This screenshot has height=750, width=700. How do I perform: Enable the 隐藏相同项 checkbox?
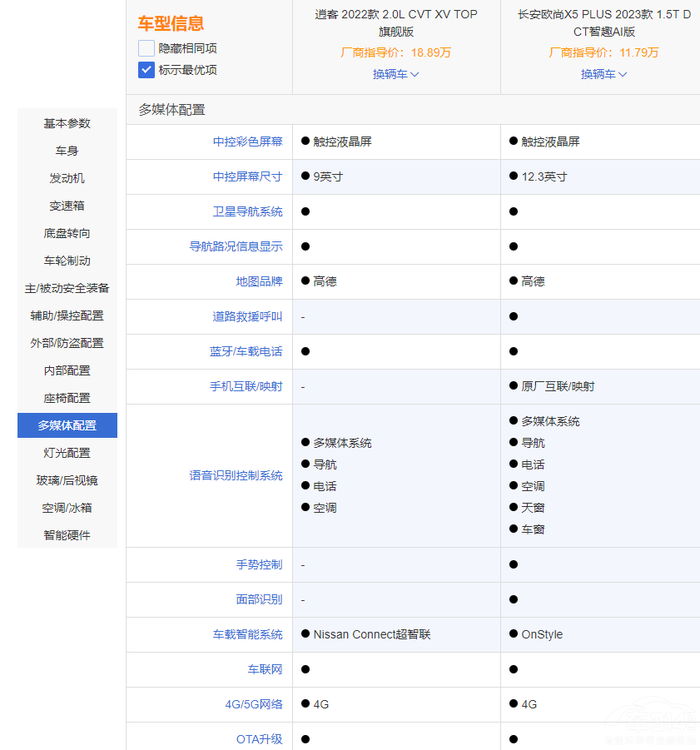146,49
